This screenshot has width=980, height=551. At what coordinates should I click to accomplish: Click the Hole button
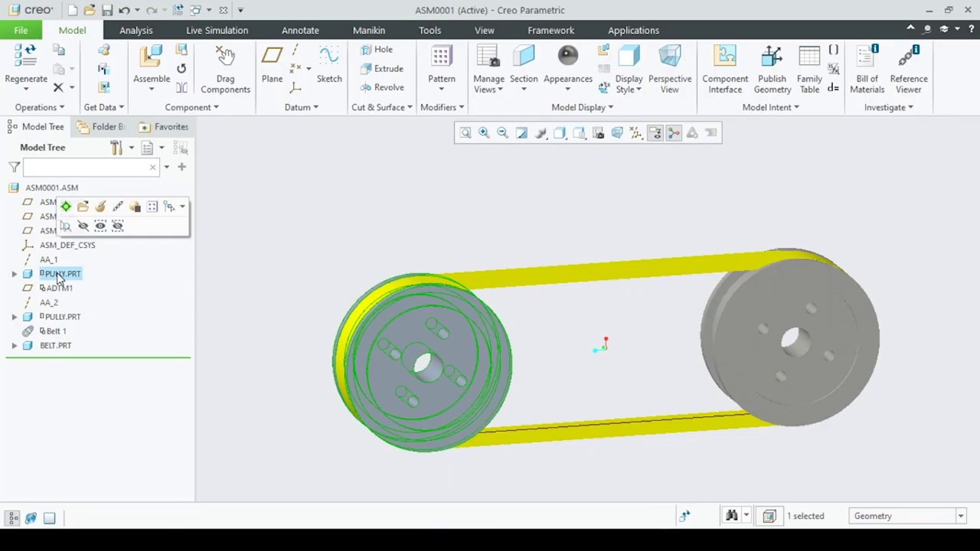(x=377, y=50)
